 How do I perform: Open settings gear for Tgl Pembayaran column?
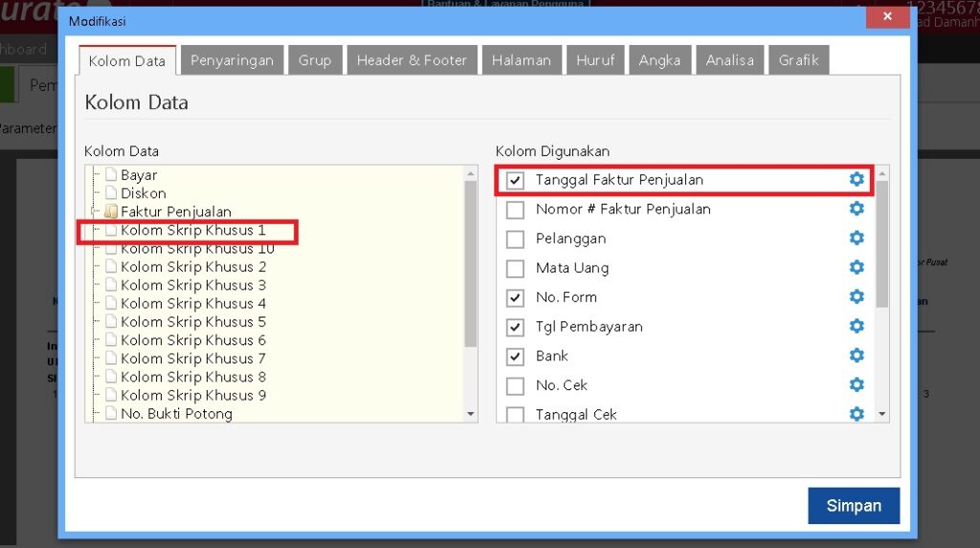pos(857,326)
